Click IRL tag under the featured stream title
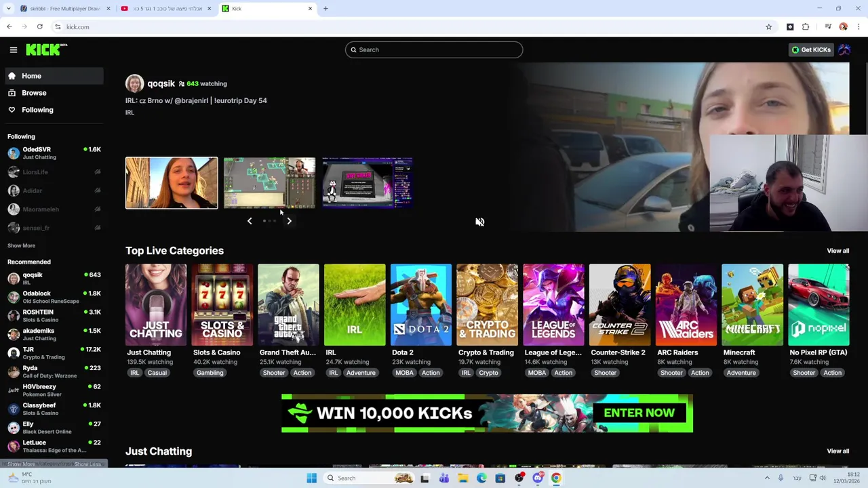 tap(130, 113)
